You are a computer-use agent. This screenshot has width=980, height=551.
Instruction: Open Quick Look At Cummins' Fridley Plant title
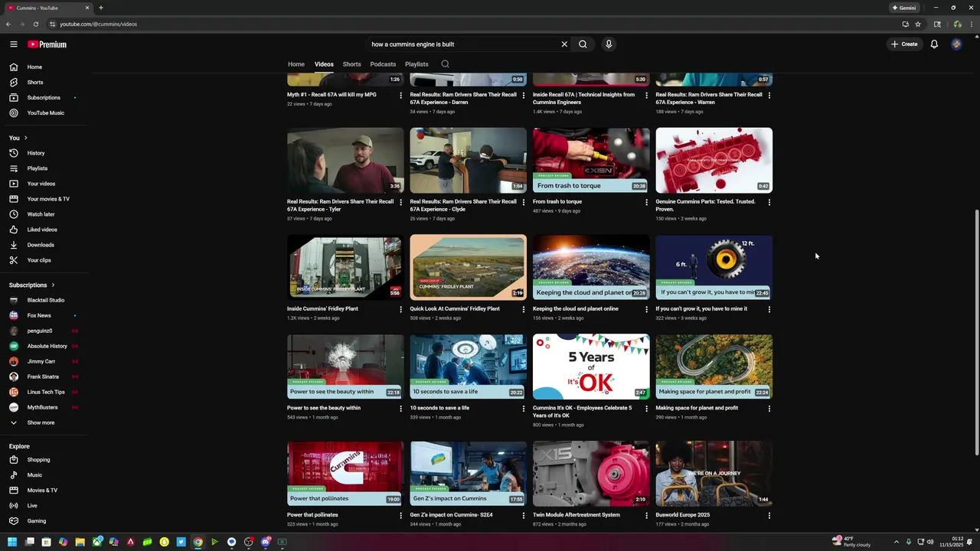click(455, 309)
